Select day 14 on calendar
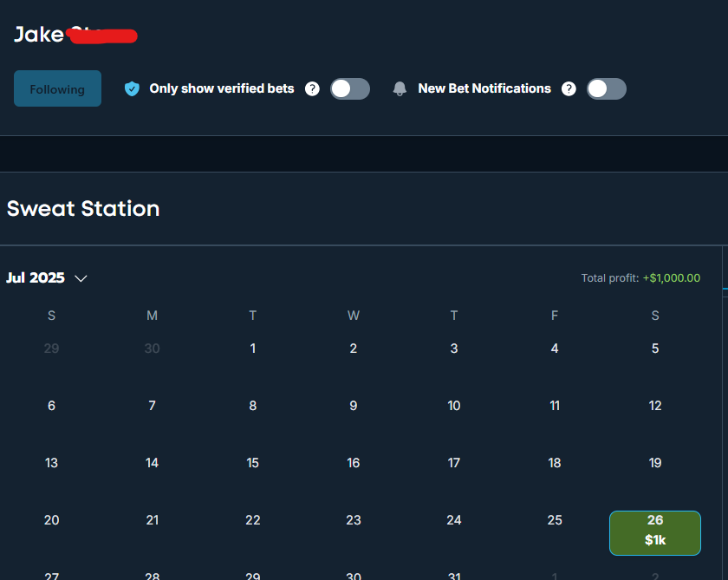The image size is (728, 580). pyautogui.click(x=152, y=462)
